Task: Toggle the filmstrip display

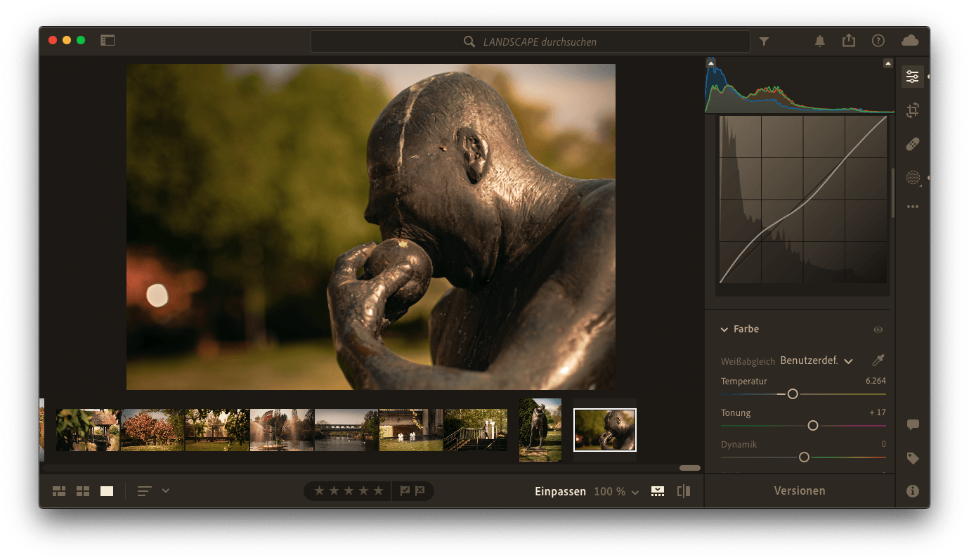Action: (x=658, y=491)
